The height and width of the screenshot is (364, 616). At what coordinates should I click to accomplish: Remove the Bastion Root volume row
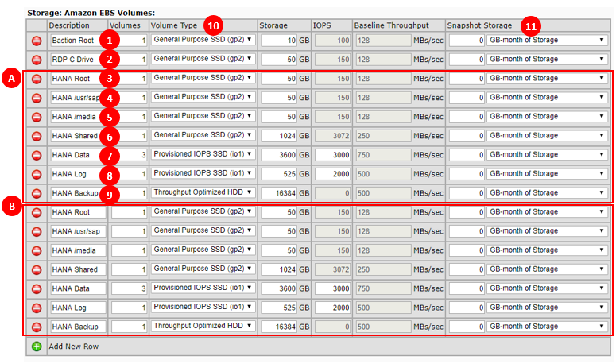(37, 40)
